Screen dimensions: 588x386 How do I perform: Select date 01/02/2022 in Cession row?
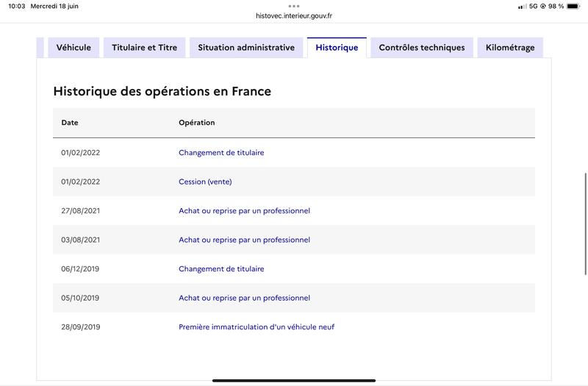[81, 182]
